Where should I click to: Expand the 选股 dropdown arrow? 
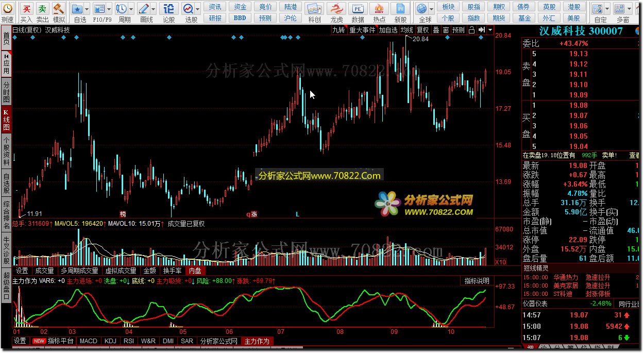coord(197,9)
